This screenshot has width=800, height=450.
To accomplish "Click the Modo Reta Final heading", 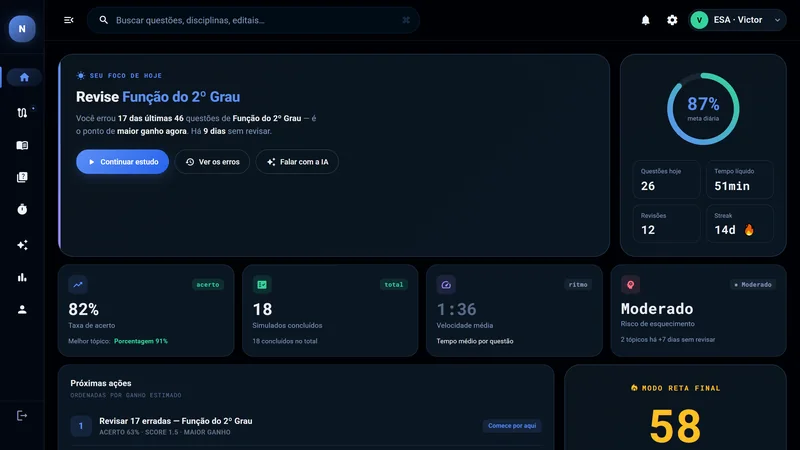I will pyautogui.click(x=676, y=388).
